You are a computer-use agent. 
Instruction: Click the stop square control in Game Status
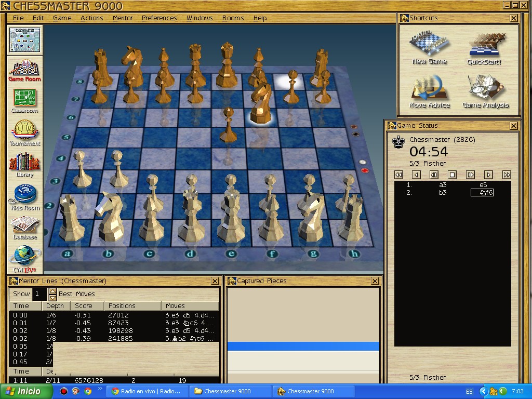click(452, 175)
